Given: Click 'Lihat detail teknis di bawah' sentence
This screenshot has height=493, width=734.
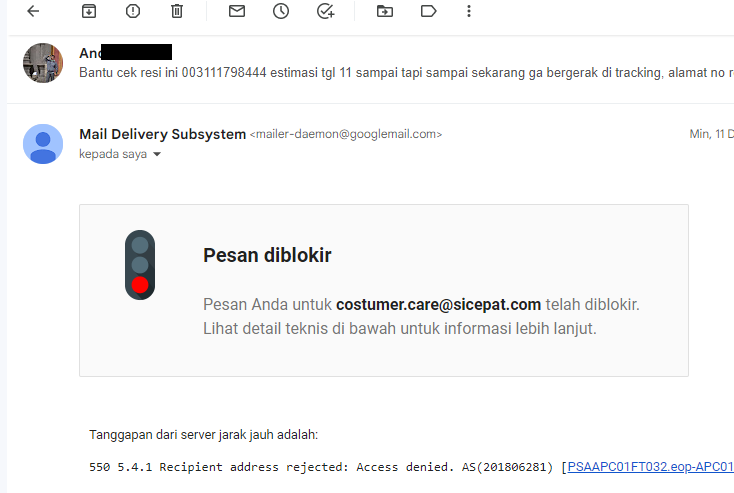Looking at the screenshot, I should [400, 328].
